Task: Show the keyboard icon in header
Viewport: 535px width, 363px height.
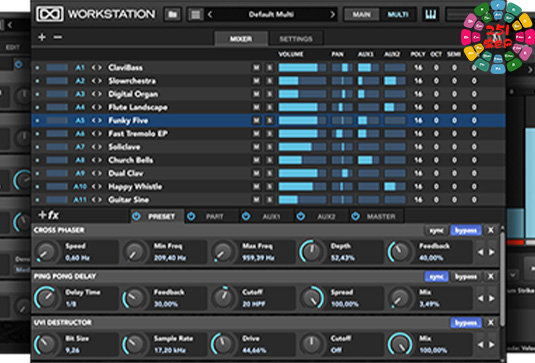Action: point(431,15)
